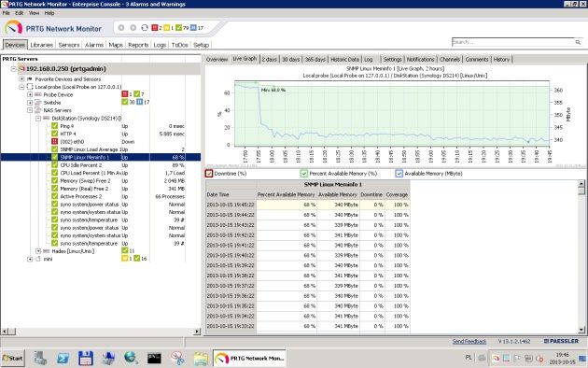Viewport: 588px width, 368px height.
Task: Switch to the Maps main tab
Action: [116, 45]
